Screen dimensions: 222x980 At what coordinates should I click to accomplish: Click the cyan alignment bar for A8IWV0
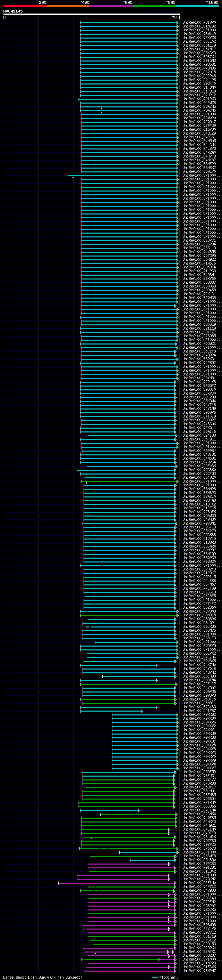pos(129,23)
